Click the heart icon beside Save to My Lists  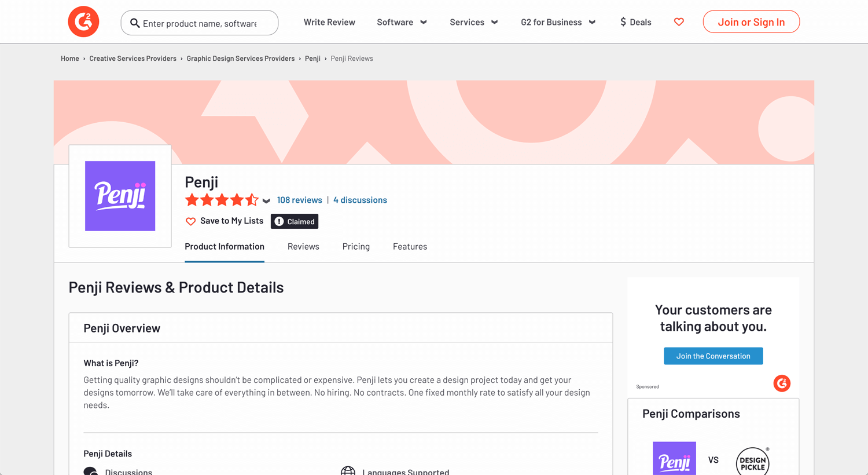click(190, 221)
